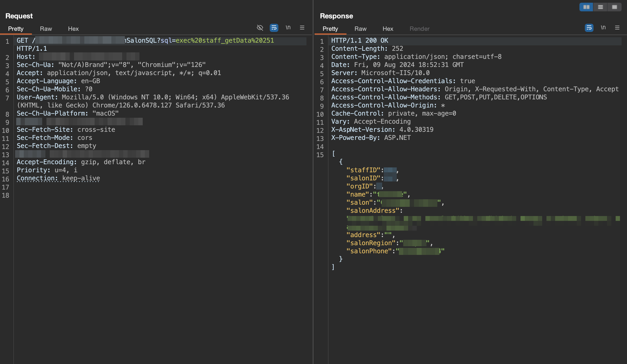Screen dimensions: 627x364
Task: Click the "salonRegion" JSON key
Action: pos(371,243)
